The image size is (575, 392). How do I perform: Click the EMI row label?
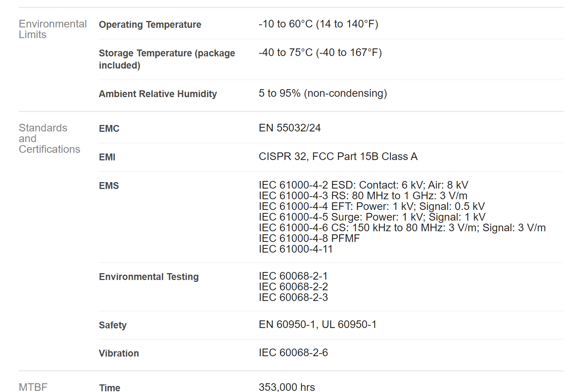click(107, 157)
